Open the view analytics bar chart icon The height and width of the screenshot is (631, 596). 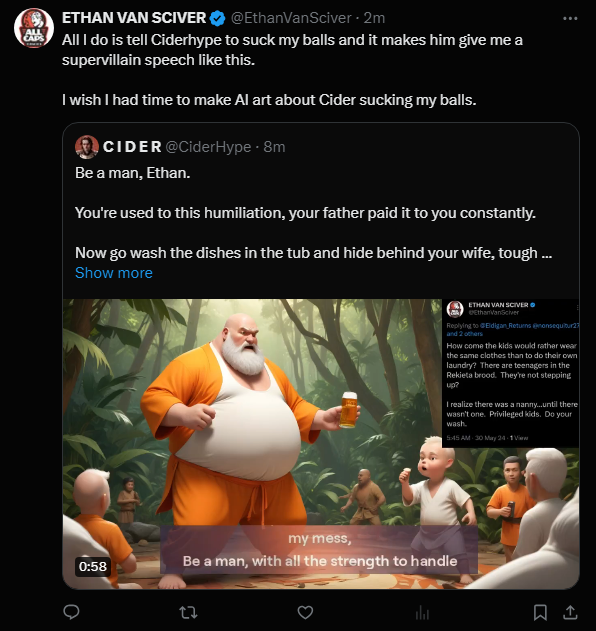[422, 613]
